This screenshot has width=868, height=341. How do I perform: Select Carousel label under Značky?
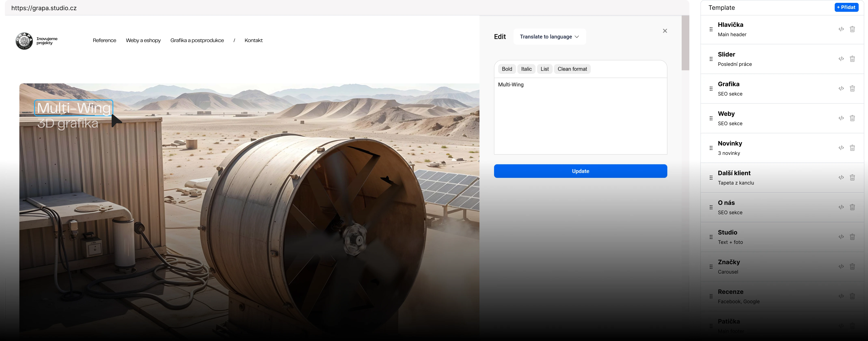pos(728,272)
